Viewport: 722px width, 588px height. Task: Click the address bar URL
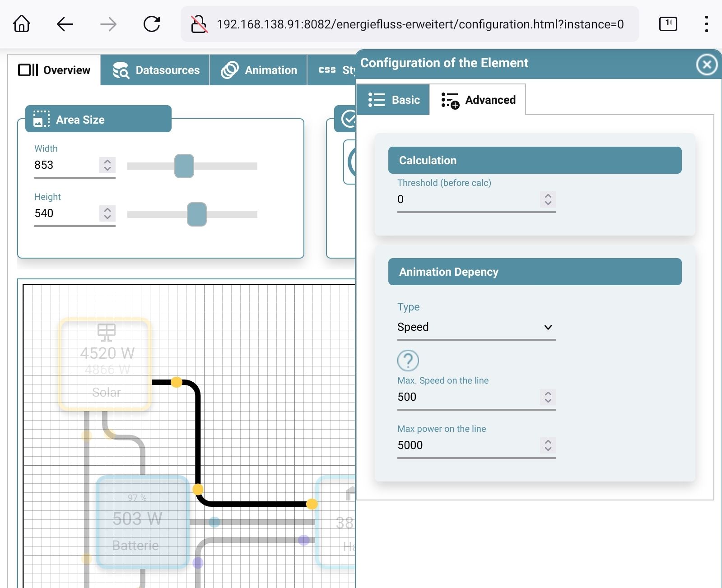tap(420, 24)
